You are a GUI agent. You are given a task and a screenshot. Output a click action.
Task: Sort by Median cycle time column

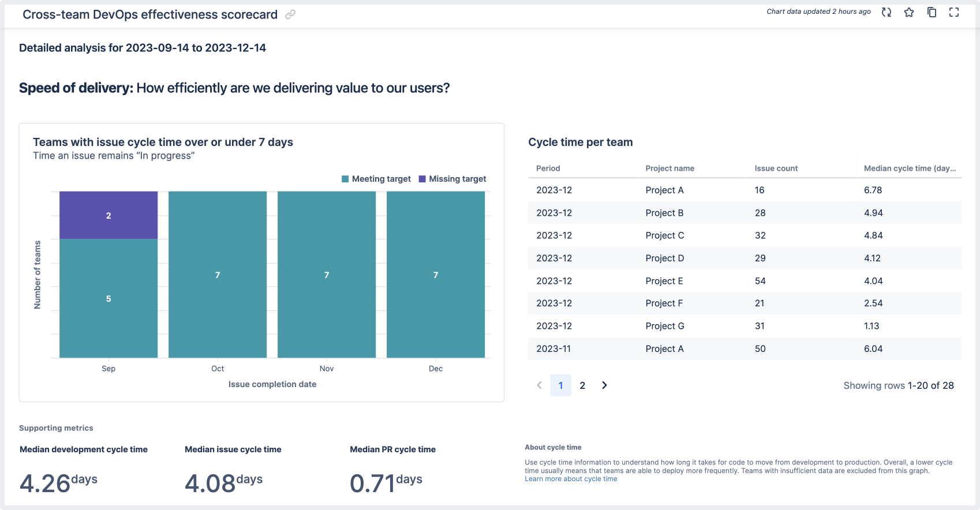(910, 168)
